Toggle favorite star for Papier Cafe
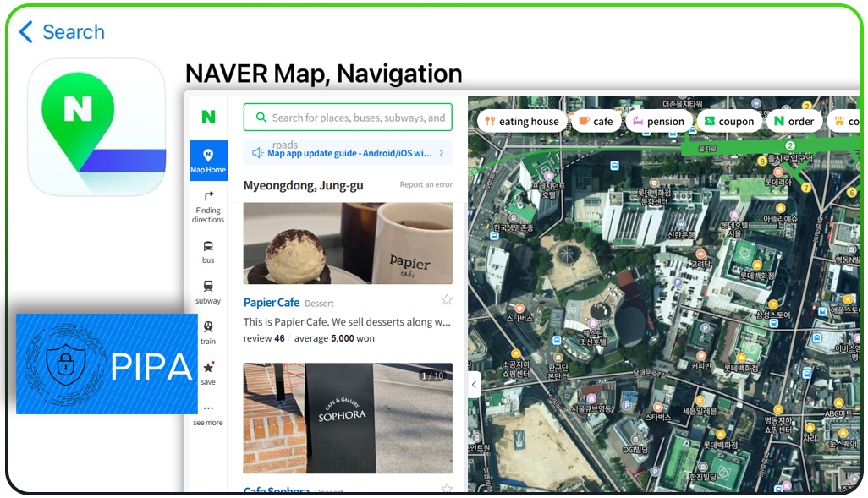The width and height of the screenshot is (868, 498). [447, 300]
